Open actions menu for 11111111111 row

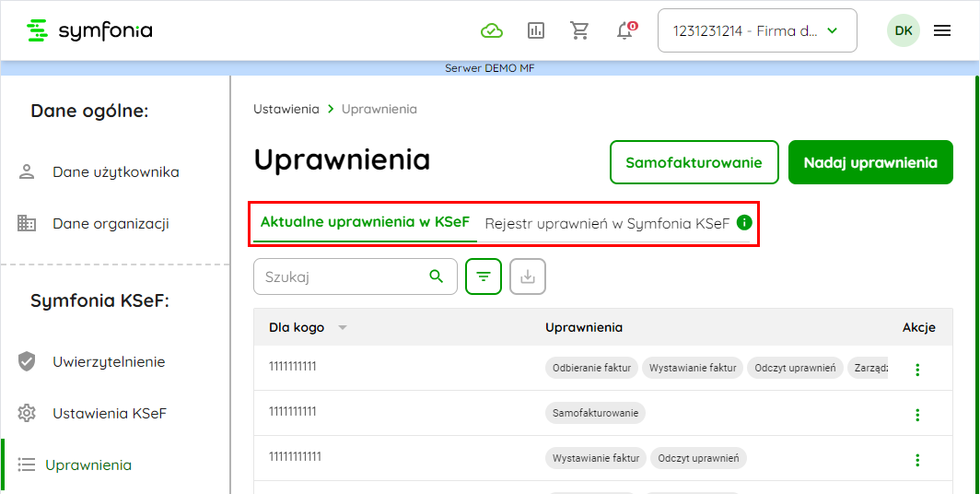[x=917, y=460]
